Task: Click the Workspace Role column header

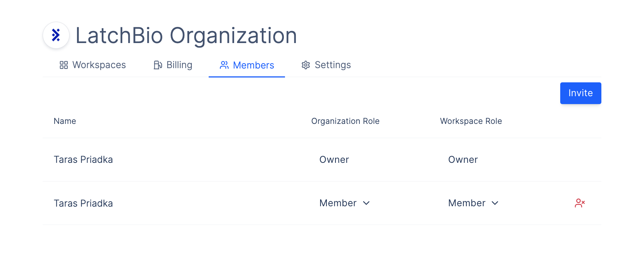Action: click(471, 121)
